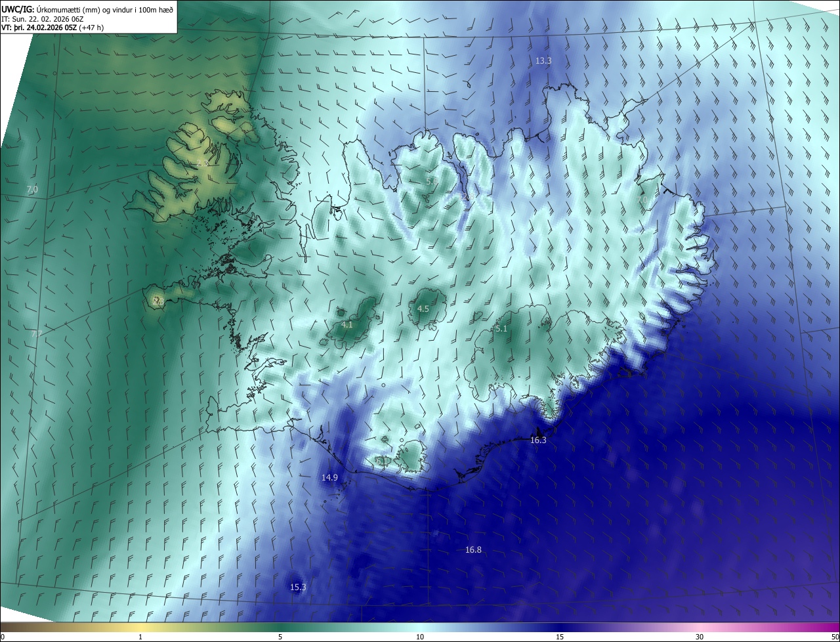840x642 pixels.
Task: Click the 7.0 label over the western ocean
Action: click(x=32, y=190)
